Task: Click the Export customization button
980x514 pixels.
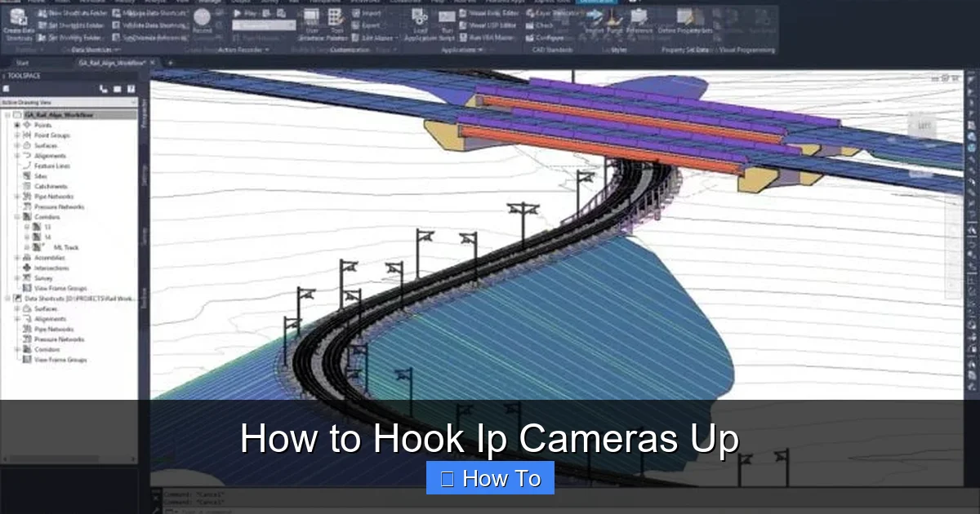Action: 366,25
